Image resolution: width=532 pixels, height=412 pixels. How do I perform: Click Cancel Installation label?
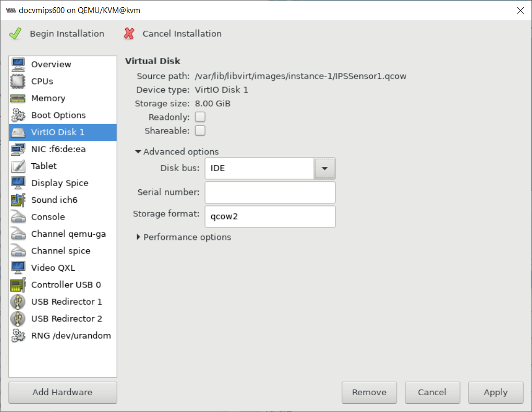click(x=182, y=33)
